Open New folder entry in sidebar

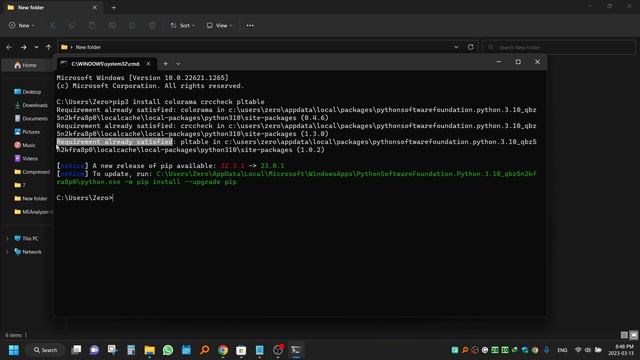click(31, 198)
